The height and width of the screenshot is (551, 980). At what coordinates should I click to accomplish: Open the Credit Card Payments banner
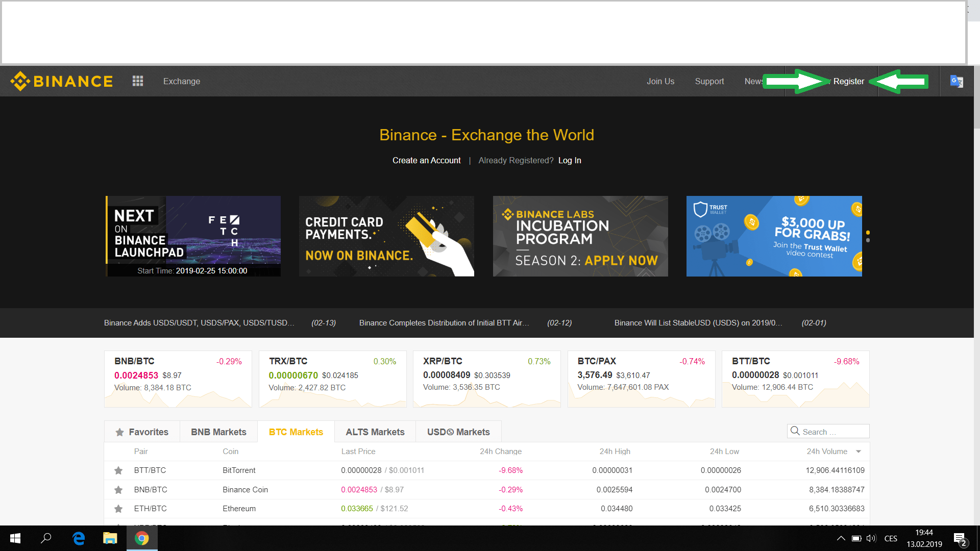[386, 236]
